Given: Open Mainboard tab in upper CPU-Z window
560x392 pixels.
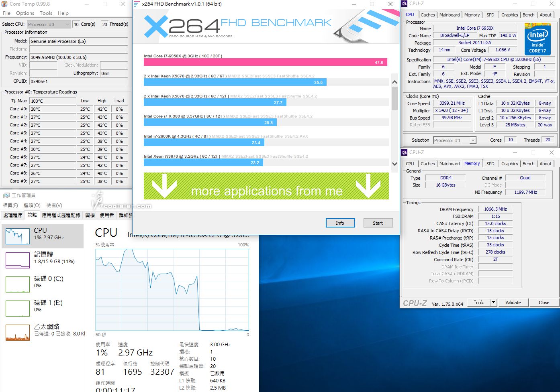Looking at the screenshot, I should pos(450,15).
